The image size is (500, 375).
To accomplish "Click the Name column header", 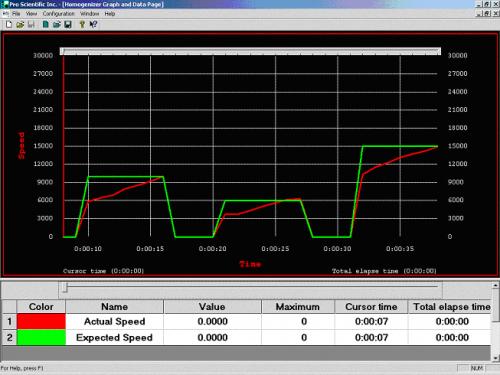I will click(x=114, y=307).
